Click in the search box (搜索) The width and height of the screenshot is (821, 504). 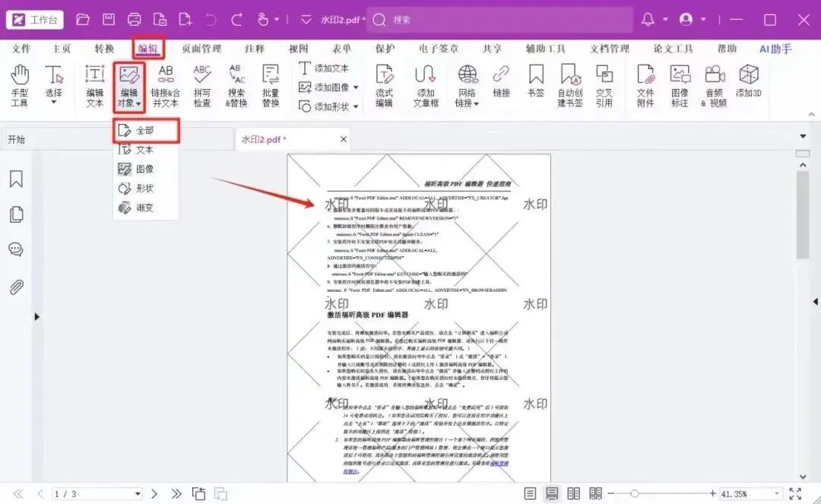500,20
